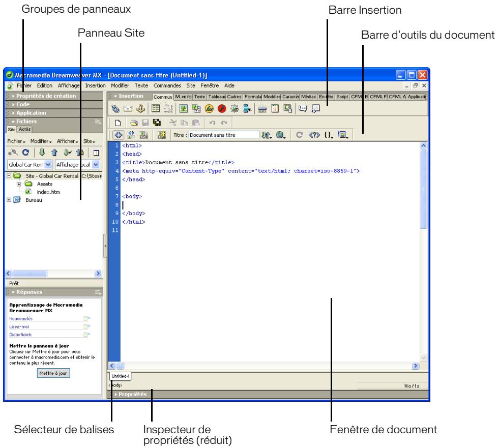498x448 pixels.
Task: Insert Fireworks HTML
Action: pos(209,109)
